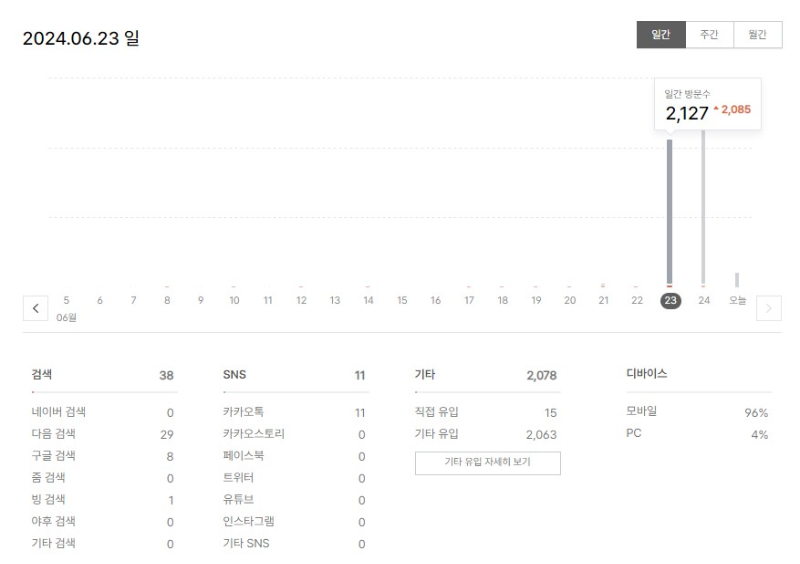Select date 14 on chart axis
Screen dimensions: 800x564
pos(368,301)
